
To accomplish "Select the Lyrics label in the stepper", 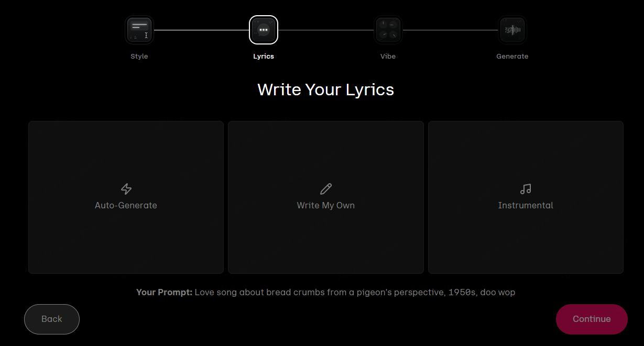I will (x=264, y=57).
